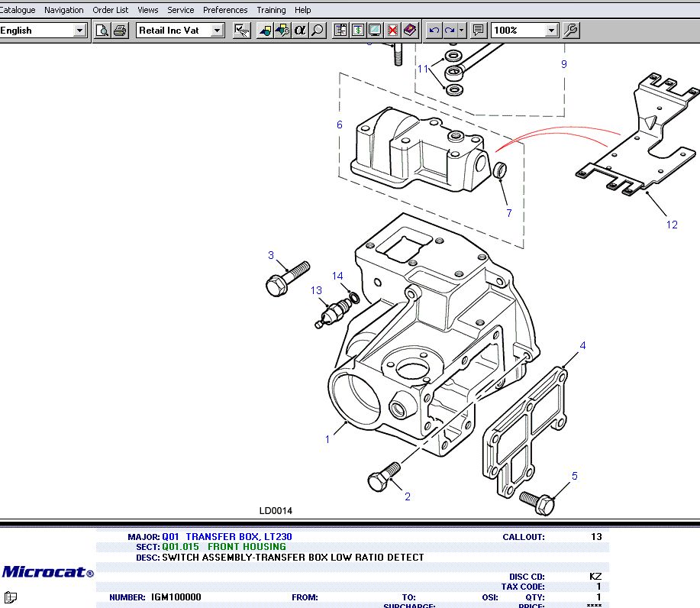Click the undo arrow icon
This screenshot has height=608, width=700.
434,31
